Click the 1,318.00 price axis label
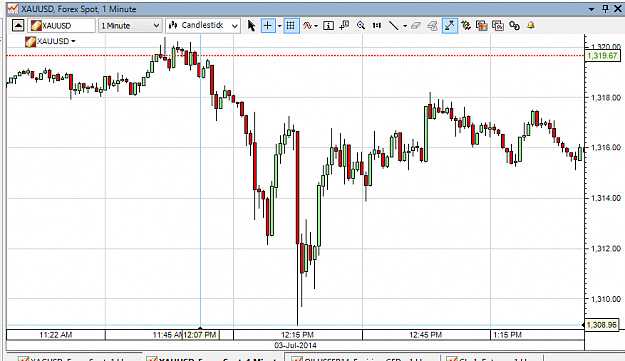625x361 pixels. pos(605,98)
